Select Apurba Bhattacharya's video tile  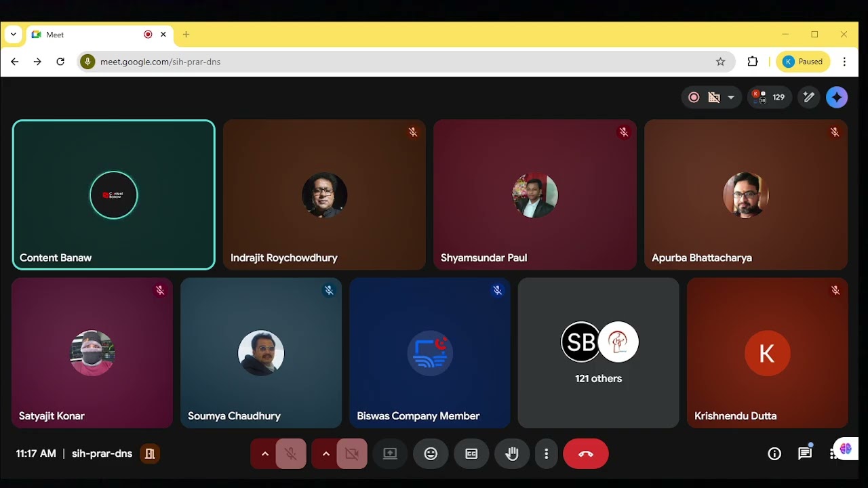[746, 195]
